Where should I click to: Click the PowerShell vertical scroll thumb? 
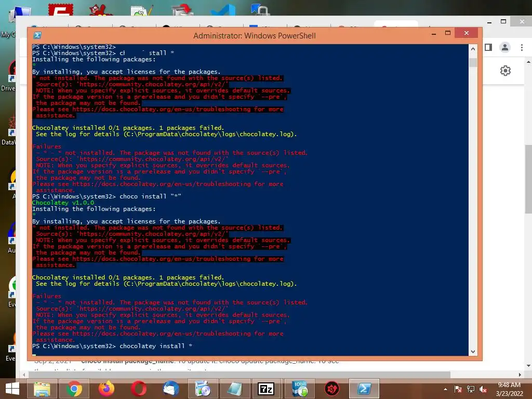(x=473, y=62)
